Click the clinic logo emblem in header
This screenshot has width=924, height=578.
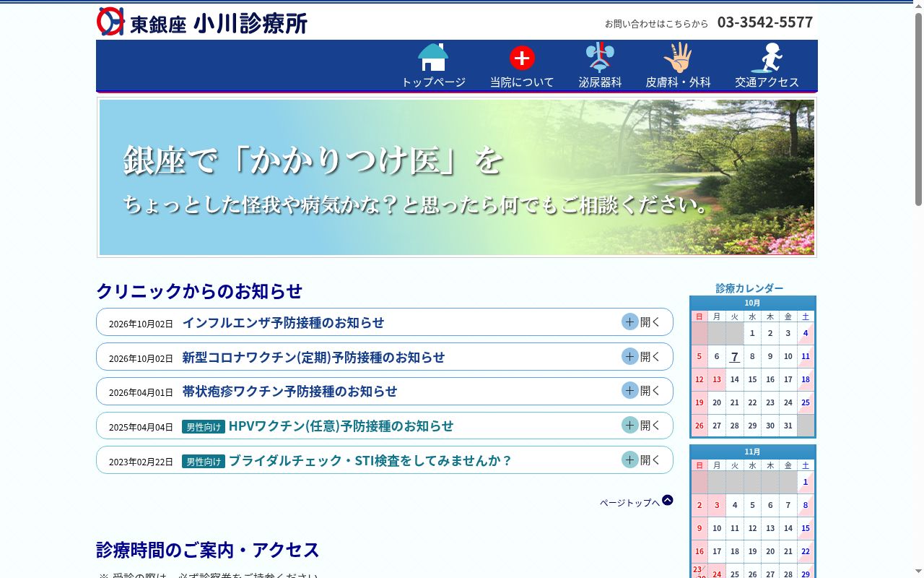(x=111, y=22)
